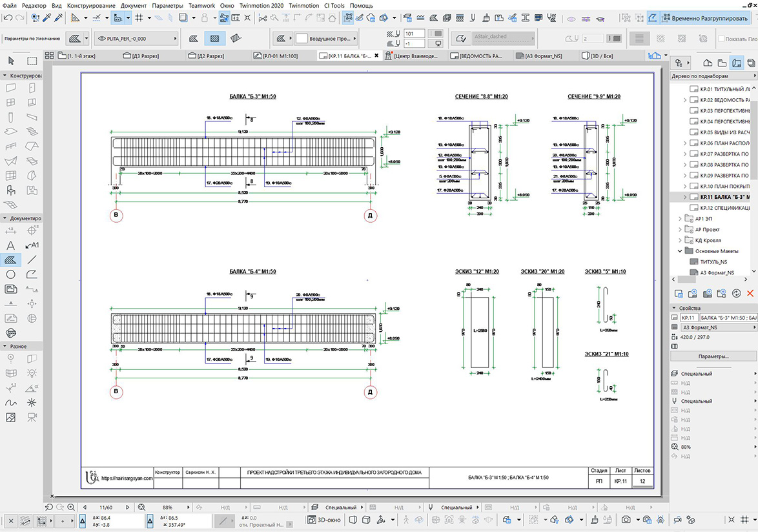Select the Dimension tool icon
Screen dimensions: 758x532
tap(10, 230)
